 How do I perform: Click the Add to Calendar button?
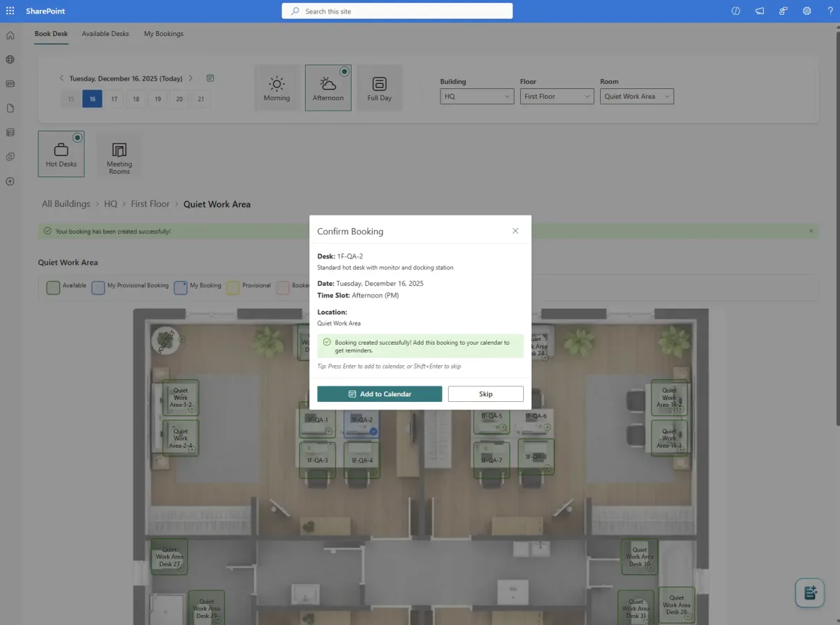(x=379, y=393)
